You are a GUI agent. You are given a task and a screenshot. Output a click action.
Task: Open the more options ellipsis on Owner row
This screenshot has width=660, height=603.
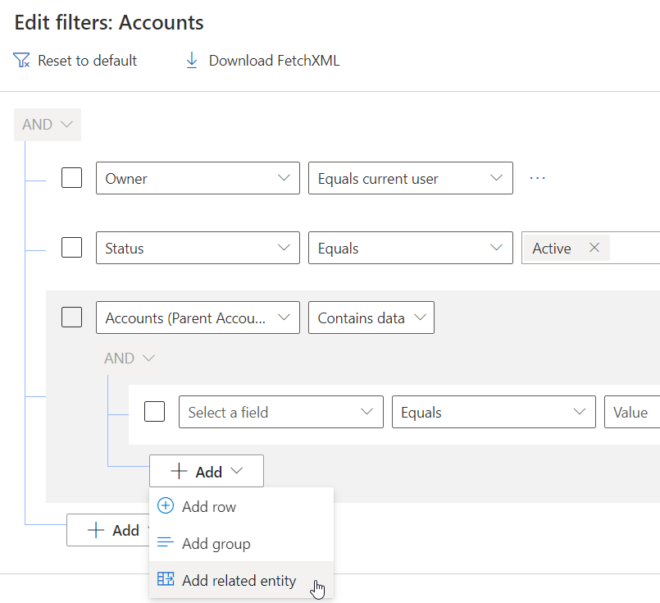tap(538, 178)
